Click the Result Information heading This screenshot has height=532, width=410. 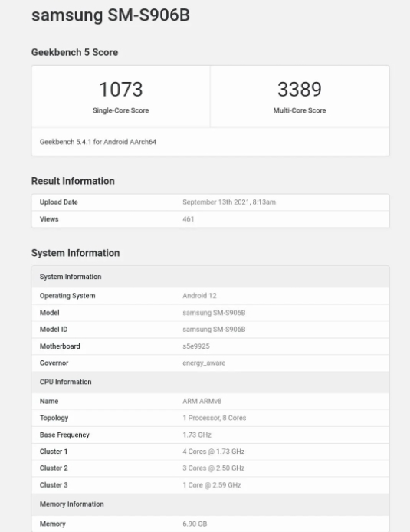73,181
